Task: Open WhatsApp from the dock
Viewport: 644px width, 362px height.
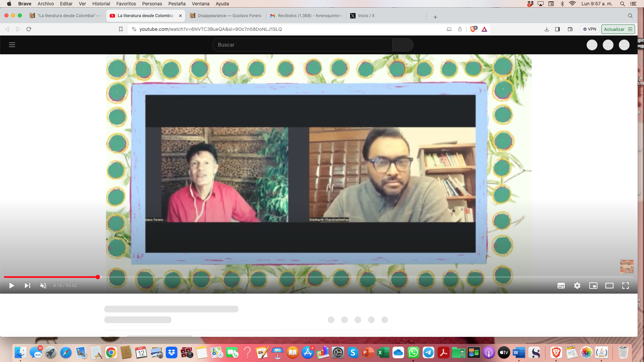Action: (413, 353)
